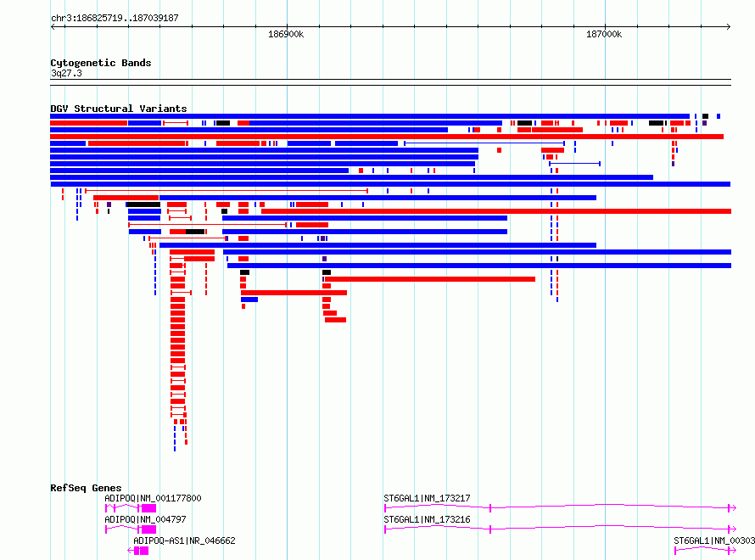Click the ruler's right arrowhead
This screenshot has width=755, height=560.
coord(729,26)
